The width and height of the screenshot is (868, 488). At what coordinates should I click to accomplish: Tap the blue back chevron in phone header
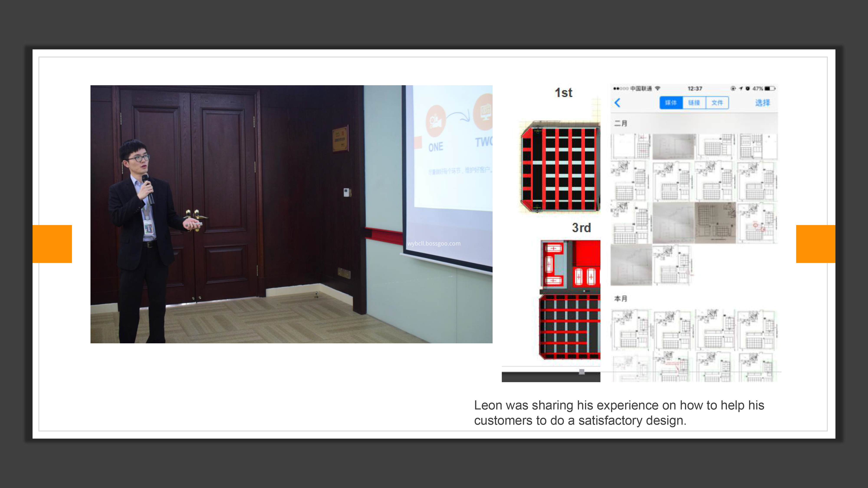click(617, 103)
